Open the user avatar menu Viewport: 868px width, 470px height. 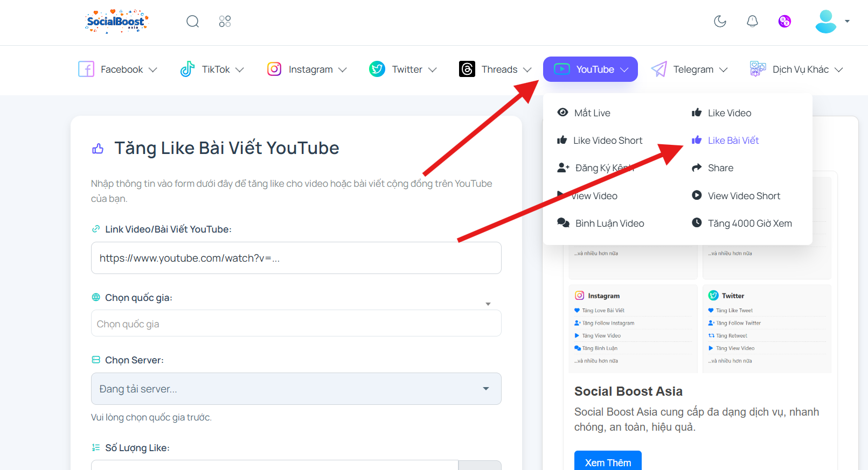click(832, 22)
